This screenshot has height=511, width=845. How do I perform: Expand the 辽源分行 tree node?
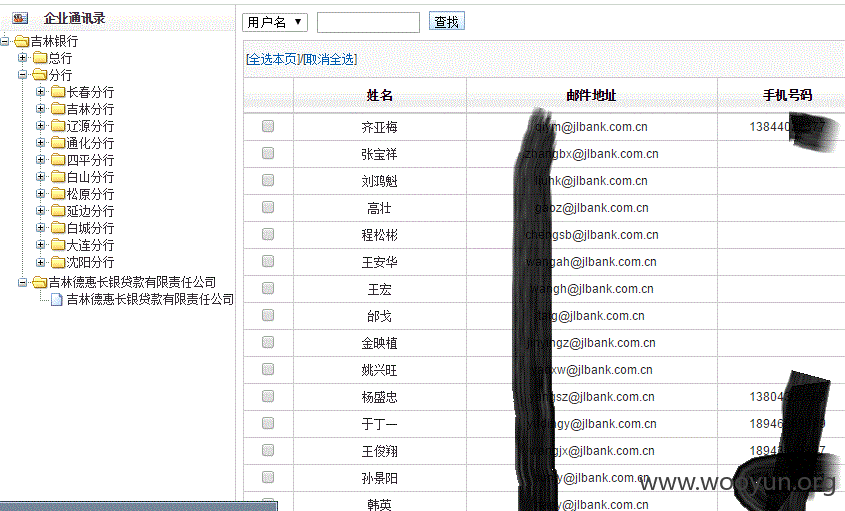pyautogui.click(x=40, y=126)
